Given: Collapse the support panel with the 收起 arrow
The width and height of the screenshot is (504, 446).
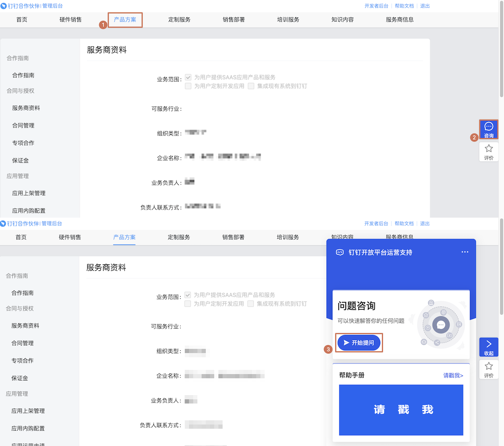Looking at the screenshot, I should 489,347.
